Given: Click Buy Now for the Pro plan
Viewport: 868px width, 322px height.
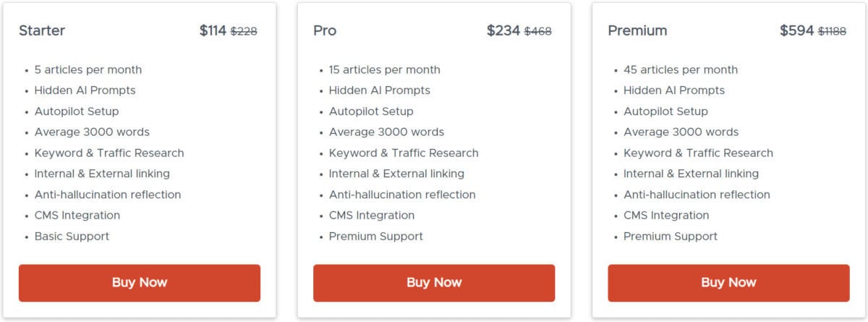Looking at the screenshot, I should pyautogui.click(x=434, y=283).
